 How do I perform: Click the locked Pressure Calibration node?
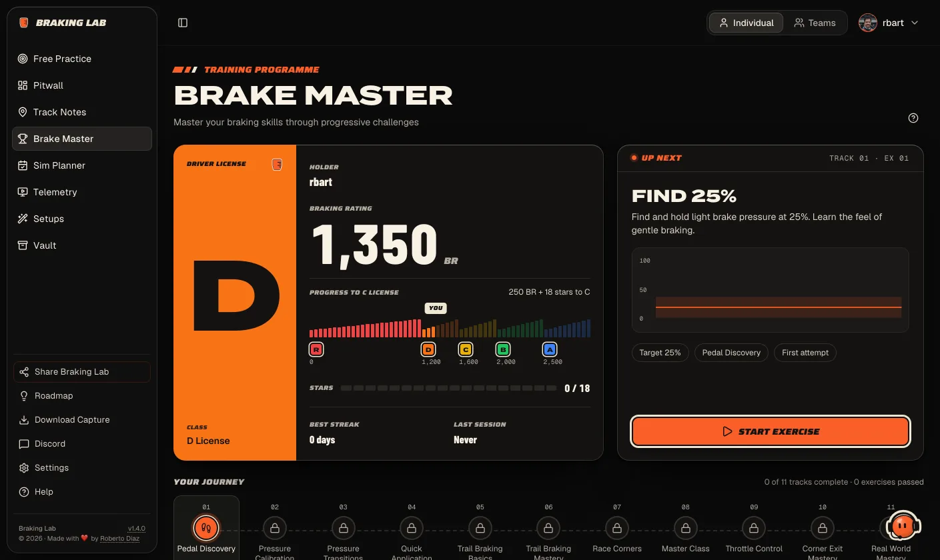click(x=275, y=529)
